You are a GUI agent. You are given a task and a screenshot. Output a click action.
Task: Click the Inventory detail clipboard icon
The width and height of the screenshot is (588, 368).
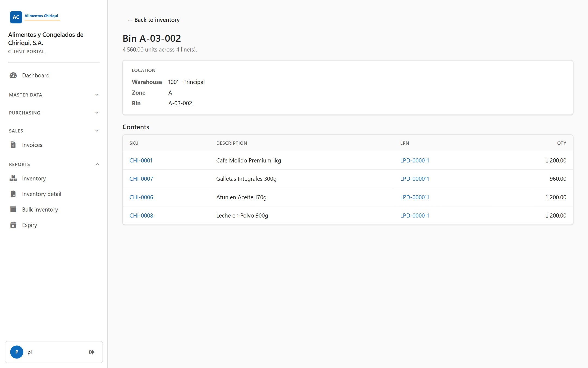(x=13, y=194)
